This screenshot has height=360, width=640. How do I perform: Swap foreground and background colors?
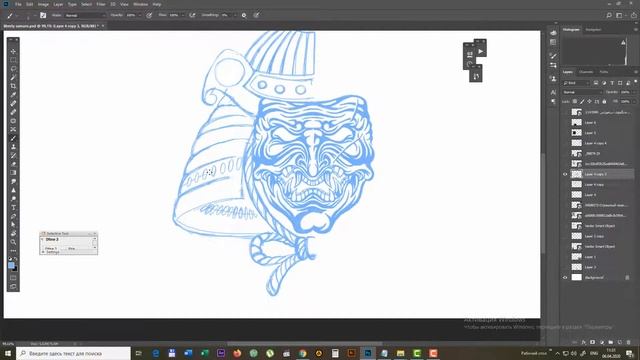[16, 259]
